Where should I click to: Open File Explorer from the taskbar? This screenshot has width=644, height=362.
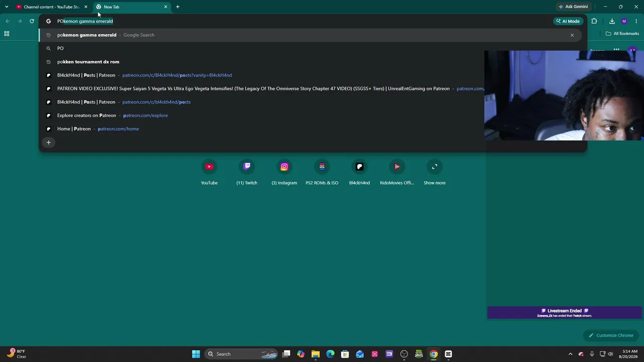[315, 354]
